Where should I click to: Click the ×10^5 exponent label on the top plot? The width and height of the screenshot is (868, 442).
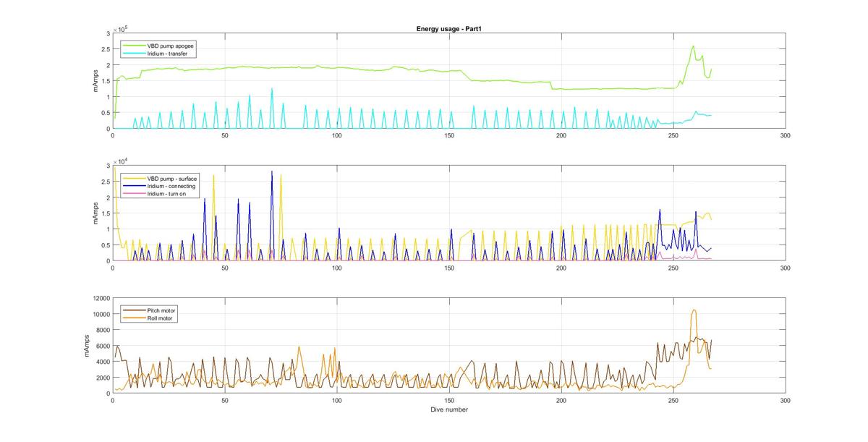[120, 28]
